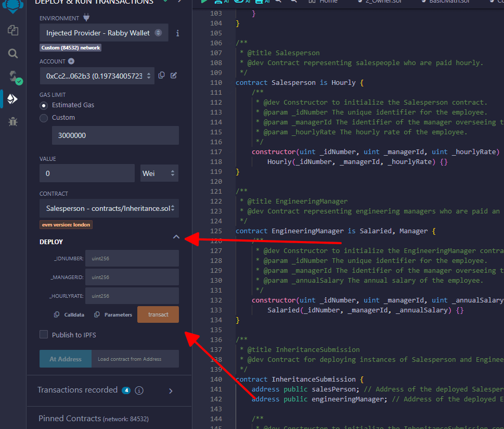
Task: Click the 'Transactions recorded' label text
Action: click(77, 390)
